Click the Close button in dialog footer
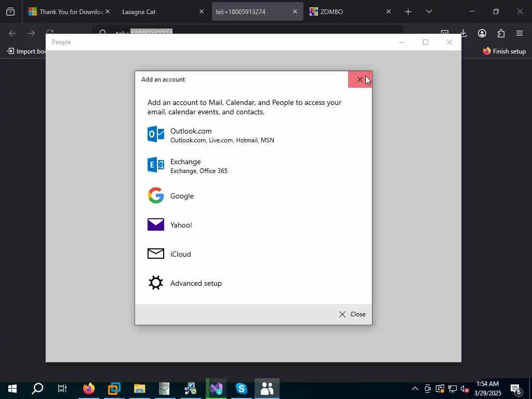Screen dimensions: 532x399 pos(352,314)
